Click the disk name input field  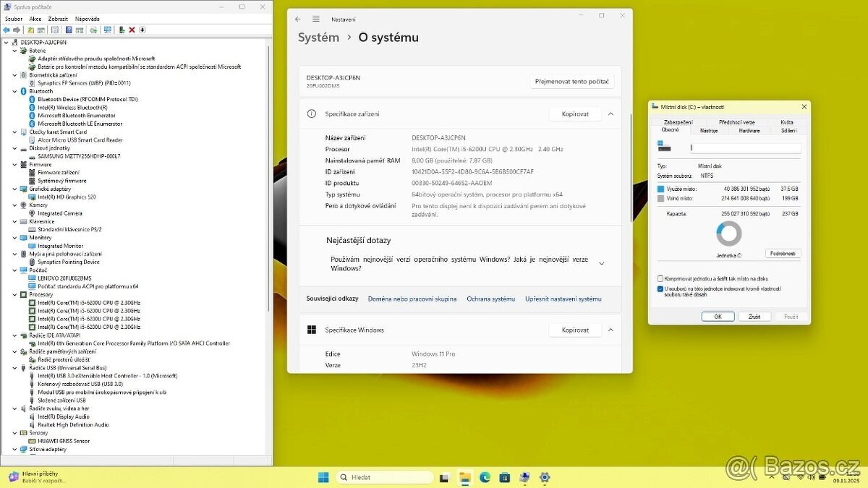[x=745, y=147]
